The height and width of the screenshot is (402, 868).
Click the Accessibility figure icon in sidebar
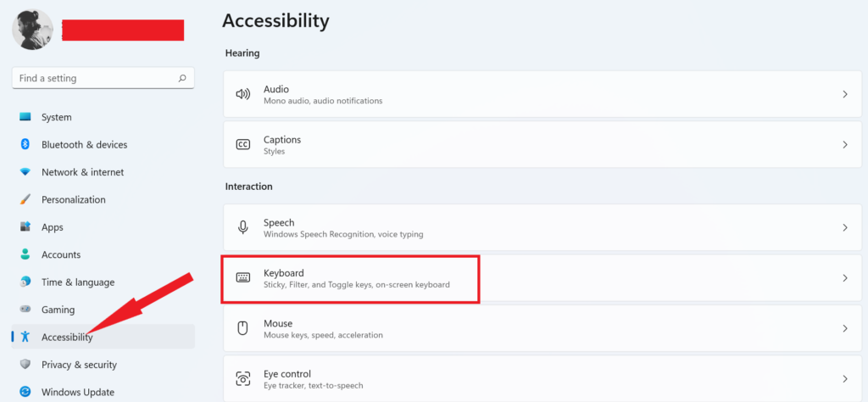point(25,337)
